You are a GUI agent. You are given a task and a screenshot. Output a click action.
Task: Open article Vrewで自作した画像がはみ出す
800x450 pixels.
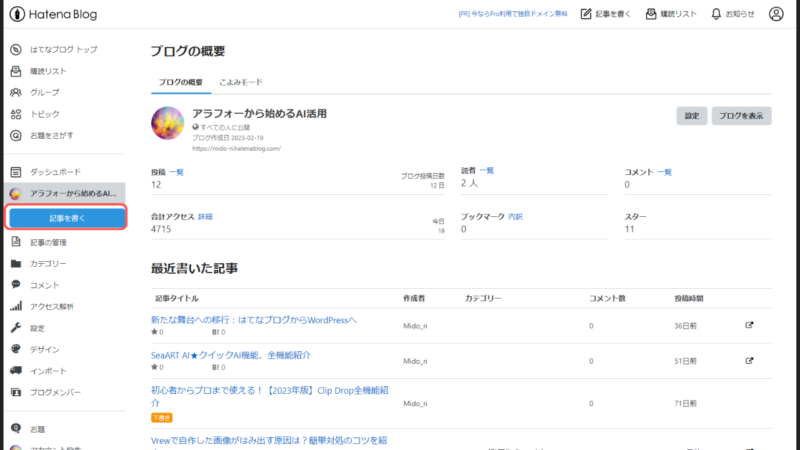tap(269, 441)
